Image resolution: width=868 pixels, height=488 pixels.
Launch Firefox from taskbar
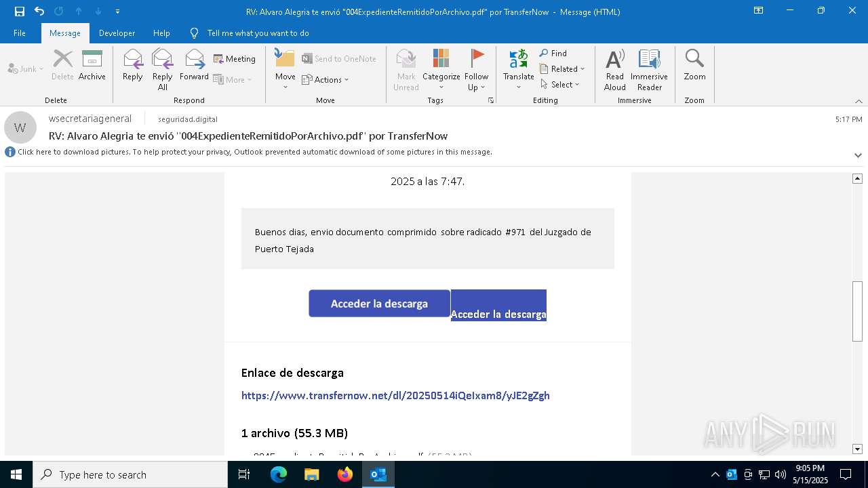[345, 474]
